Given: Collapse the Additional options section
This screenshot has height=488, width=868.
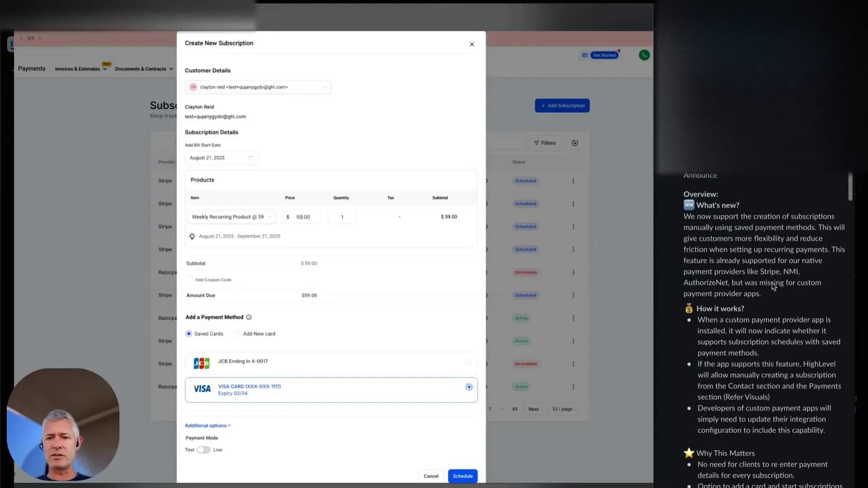Looking at the screenshot, I should 208,426.
